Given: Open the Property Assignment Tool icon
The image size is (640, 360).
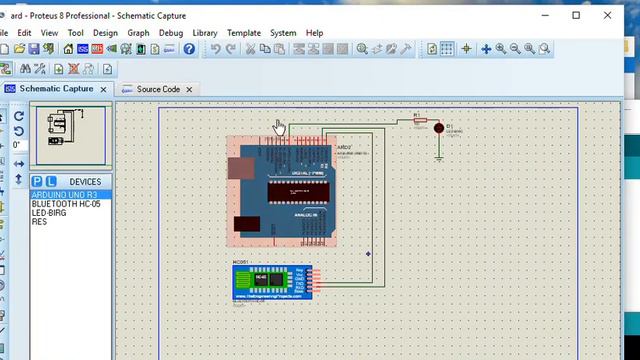Looking at the screenshot, I should [40, 69].
